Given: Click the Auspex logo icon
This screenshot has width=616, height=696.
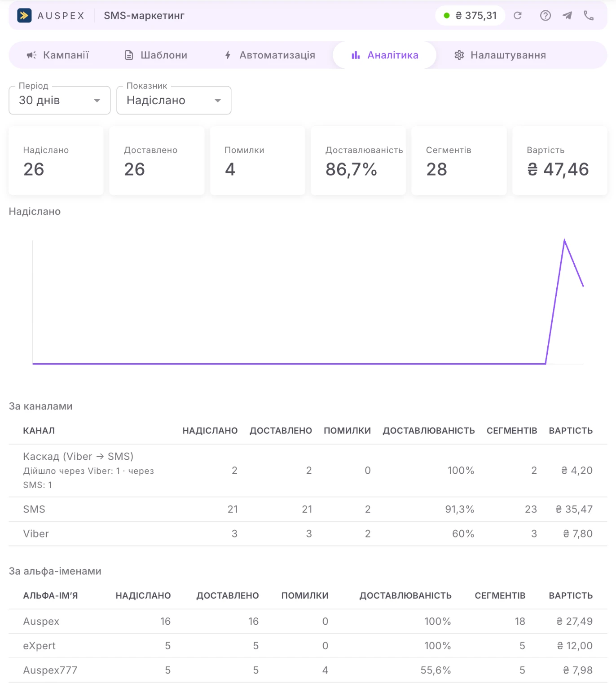Looking at the screenshot, I should pyautogui.click(x=24, y=16).
